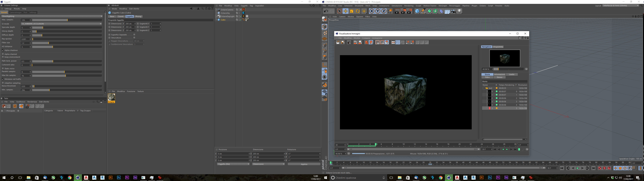Add a light object via bulb icon

(x=459, y=11)
